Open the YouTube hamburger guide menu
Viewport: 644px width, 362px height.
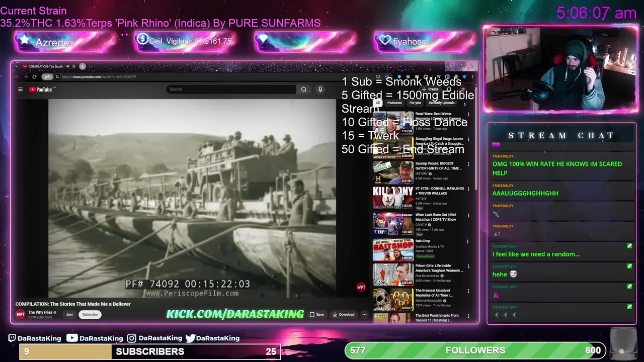tap(20, 89)
